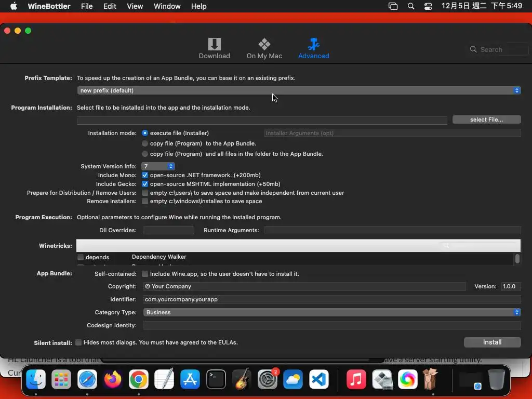532x399 pixels.
Task: Open Launchpad from the Dock
Action: [61, 379]
